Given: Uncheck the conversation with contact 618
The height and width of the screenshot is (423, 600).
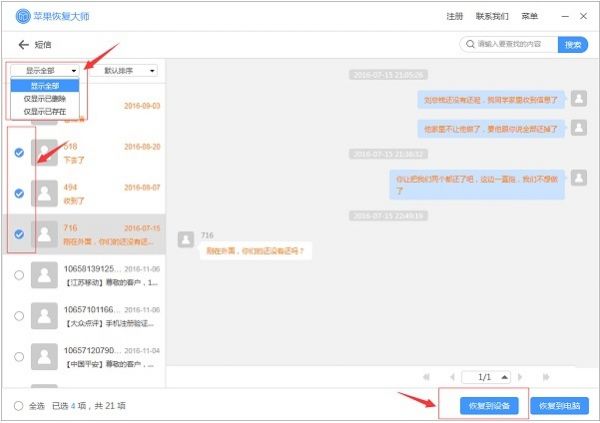Looking at the screenshot, I should (19, 152).
